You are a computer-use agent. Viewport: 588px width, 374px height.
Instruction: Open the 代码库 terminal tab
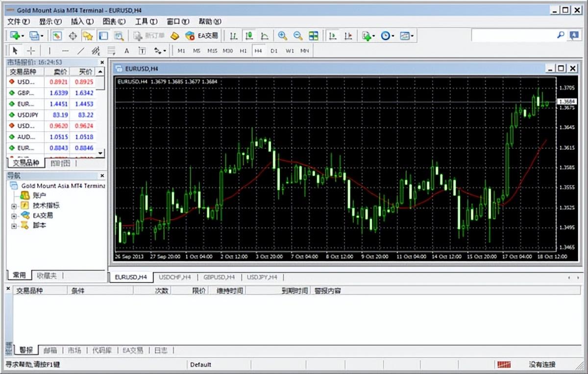[x=102, y=350]
